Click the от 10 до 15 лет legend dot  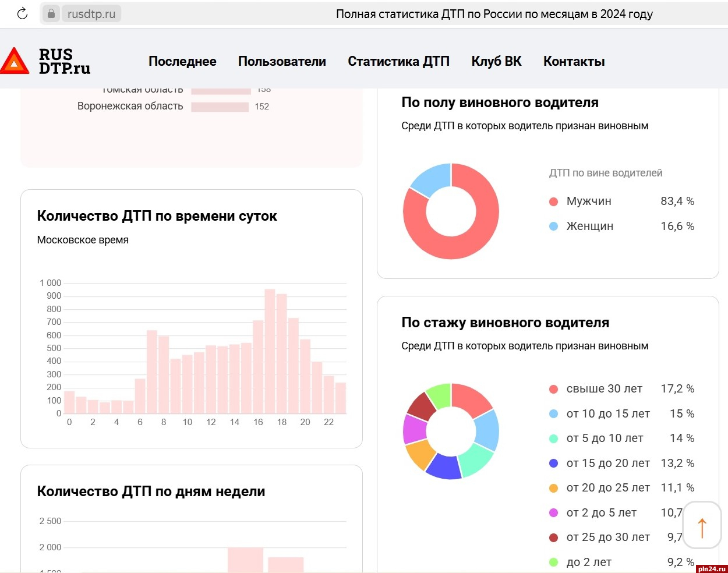pyautogui.click(x=553, y=414)
